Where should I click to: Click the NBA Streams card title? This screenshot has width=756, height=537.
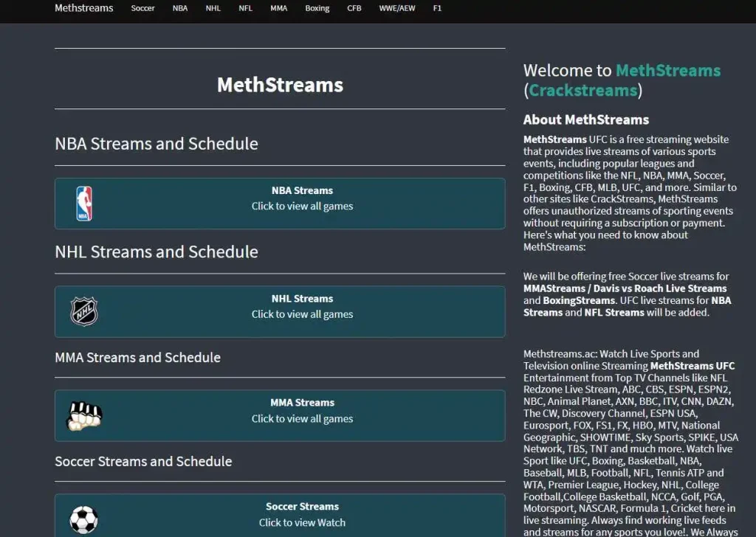point(302,190)
